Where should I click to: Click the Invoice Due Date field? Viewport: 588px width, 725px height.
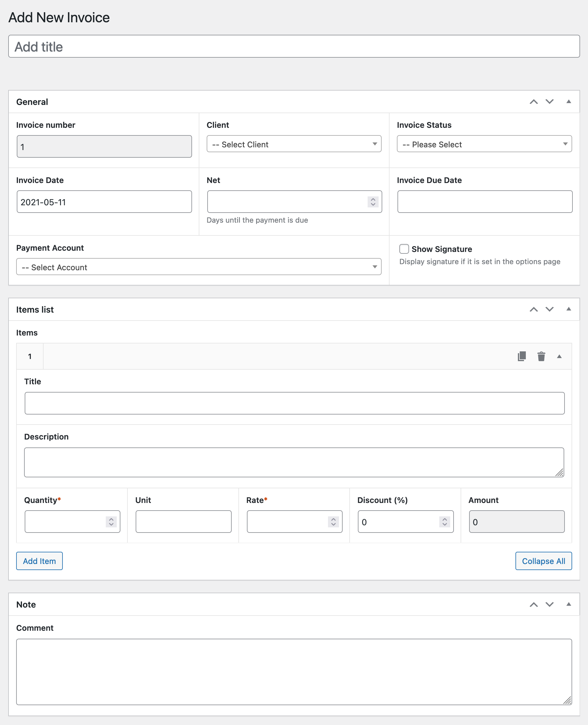tap(485, 202)
